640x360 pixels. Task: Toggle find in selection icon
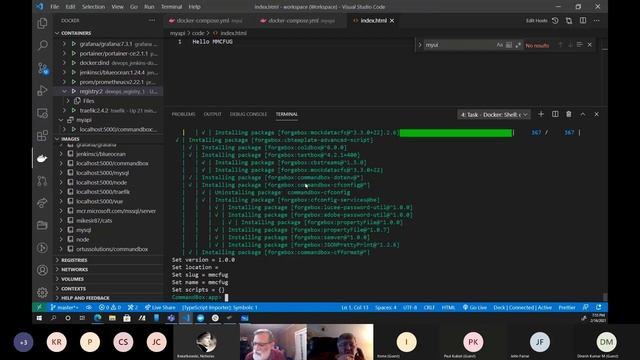[580, 45]
